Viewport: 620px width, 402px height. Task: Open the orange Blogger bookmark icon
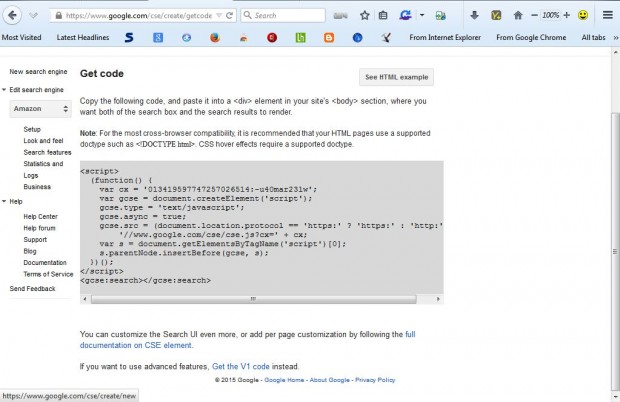pos(329,38)
